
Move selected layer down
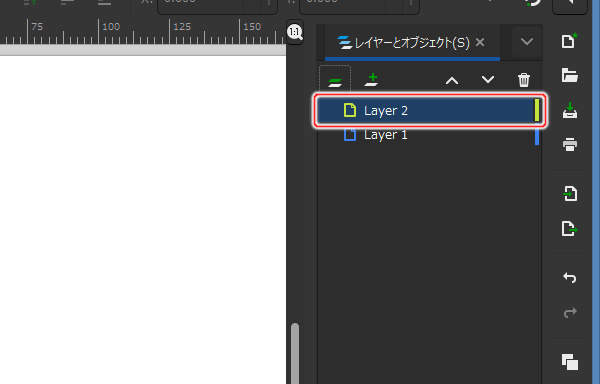pos(488,80)
